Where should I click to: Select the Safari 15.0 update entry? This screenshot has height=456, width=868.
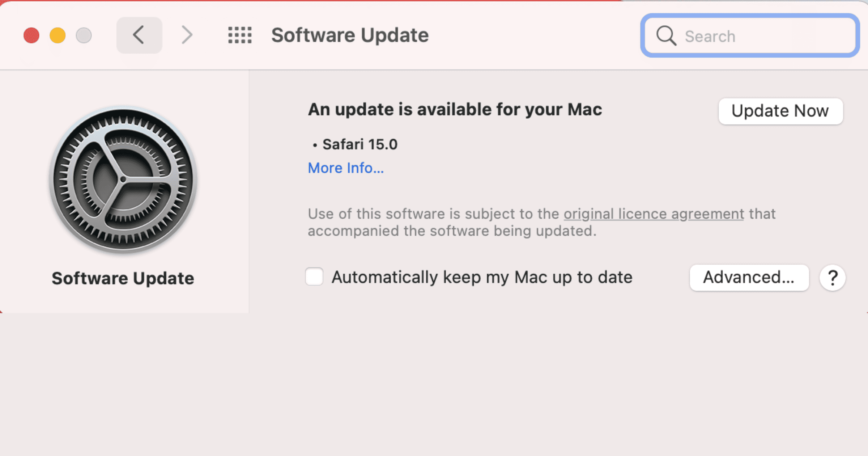click(359, 144)
